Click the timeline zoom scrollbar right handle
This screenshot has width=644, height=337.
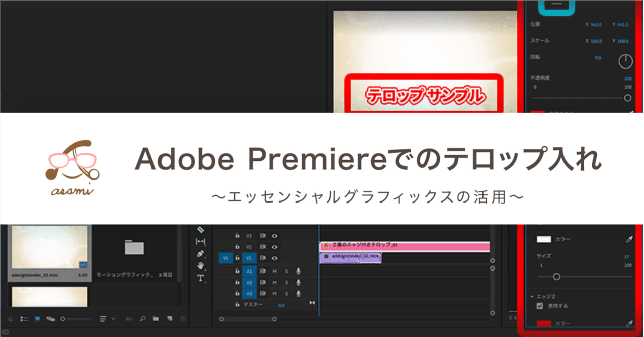click(274, 319)
